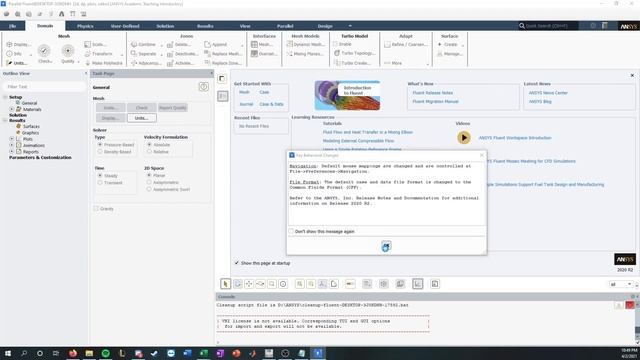Select Axisymmetric Swirl 2D space

click(149, 189)
